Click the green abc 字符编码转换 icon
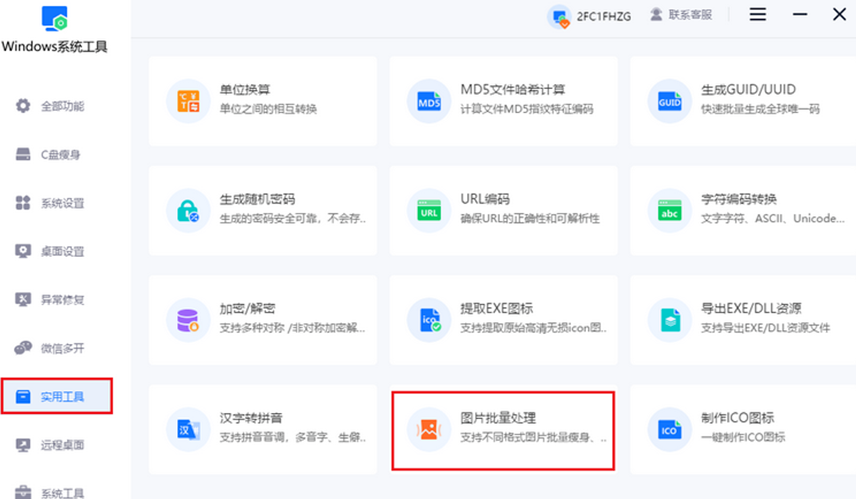Screen dimensions: 856x499 (670, 211)
